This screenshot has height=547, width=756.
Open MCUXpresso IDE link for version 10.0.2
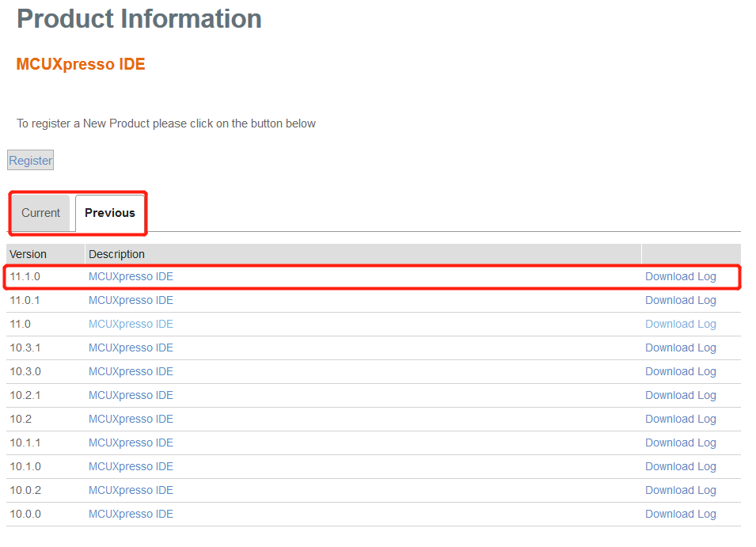131,490
